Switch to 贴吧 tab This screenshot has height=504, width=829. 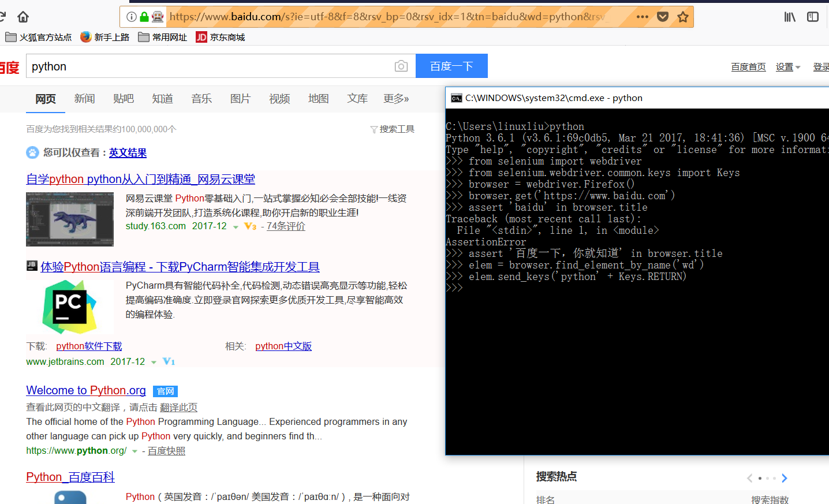click(124, 99)
